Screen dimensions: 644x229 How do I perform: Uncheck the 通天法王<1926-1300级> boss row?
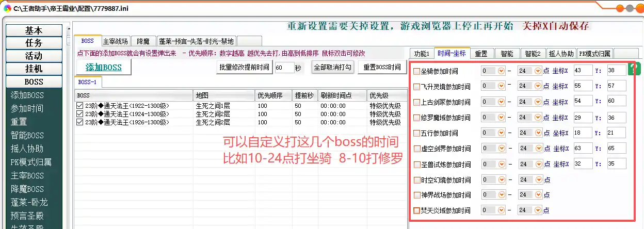[x=79, y=122]
